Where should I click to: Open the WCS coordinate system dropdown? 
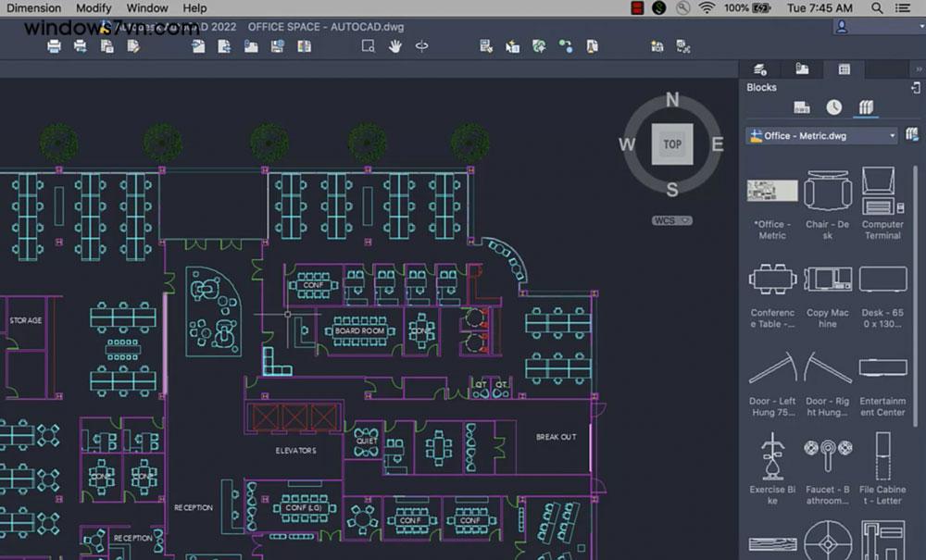tap(672, 220)
